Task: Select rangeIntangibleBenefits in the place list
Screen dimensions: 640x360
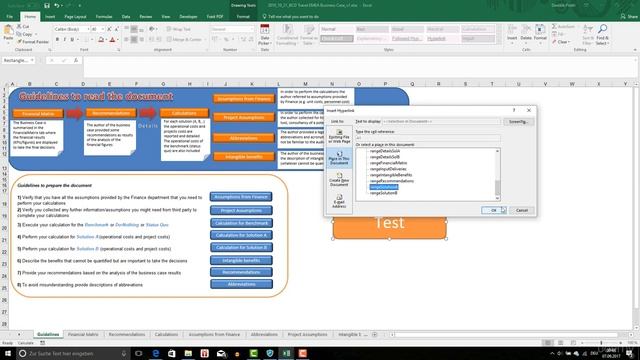Action: pyautogui.click(x=391, y=175)
